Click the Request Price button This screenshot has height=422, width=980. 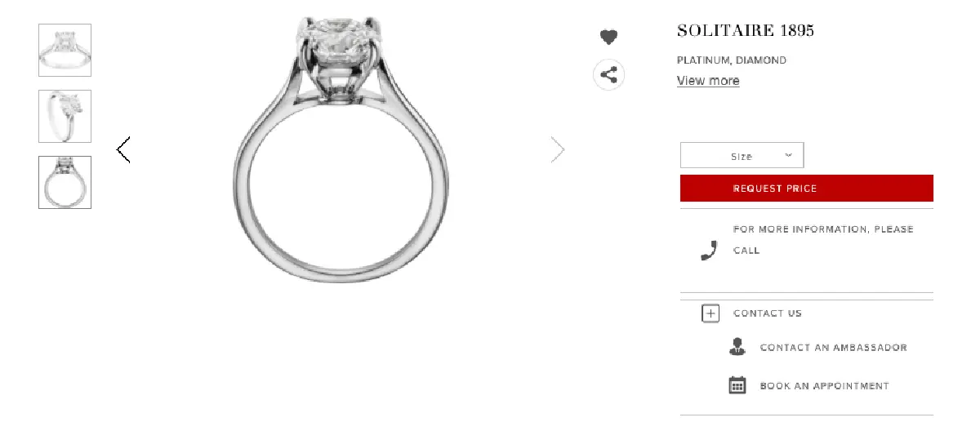pyautogui.click(x=807, y=189)
